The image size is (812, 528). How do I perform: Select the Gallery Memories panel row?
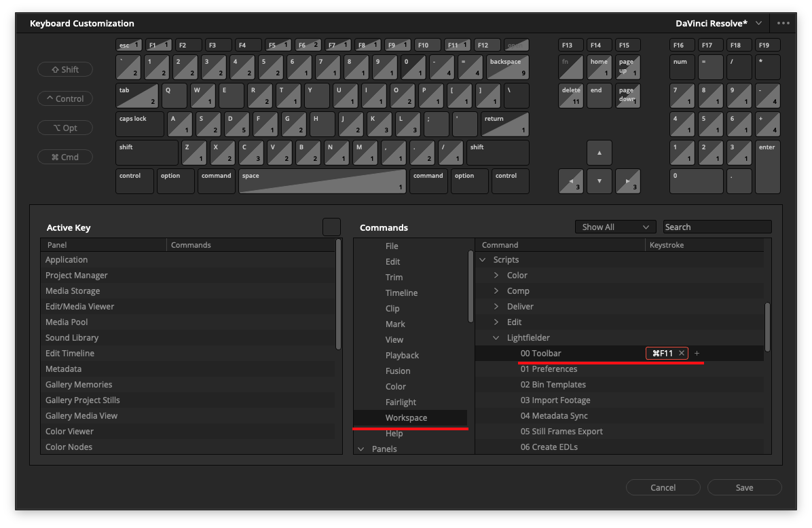tap(188, 385)
